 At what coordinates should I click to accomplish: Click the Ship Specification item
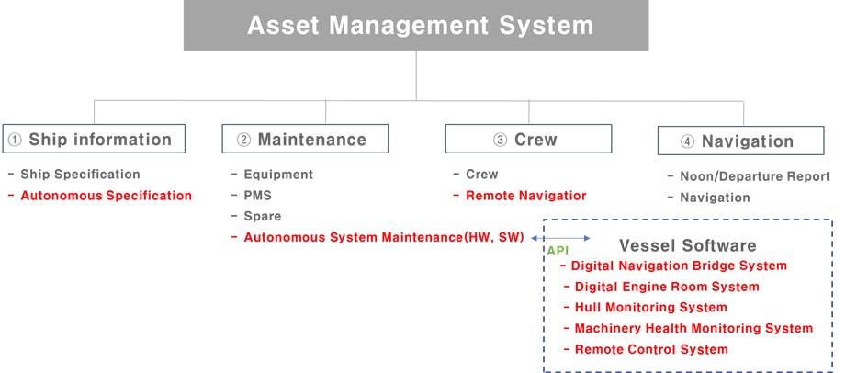click(x=80, y=175)
